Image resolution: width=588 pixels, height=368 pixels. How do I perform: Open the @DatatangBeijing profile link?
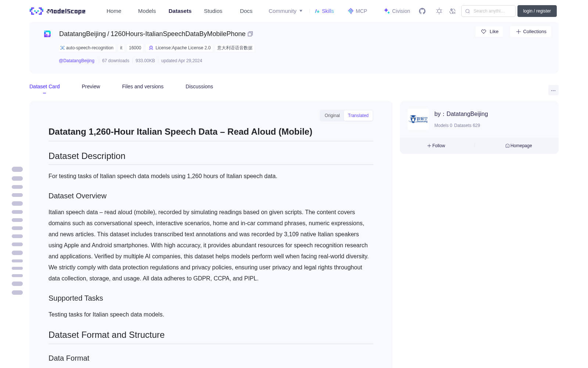(x=76, y=61)
